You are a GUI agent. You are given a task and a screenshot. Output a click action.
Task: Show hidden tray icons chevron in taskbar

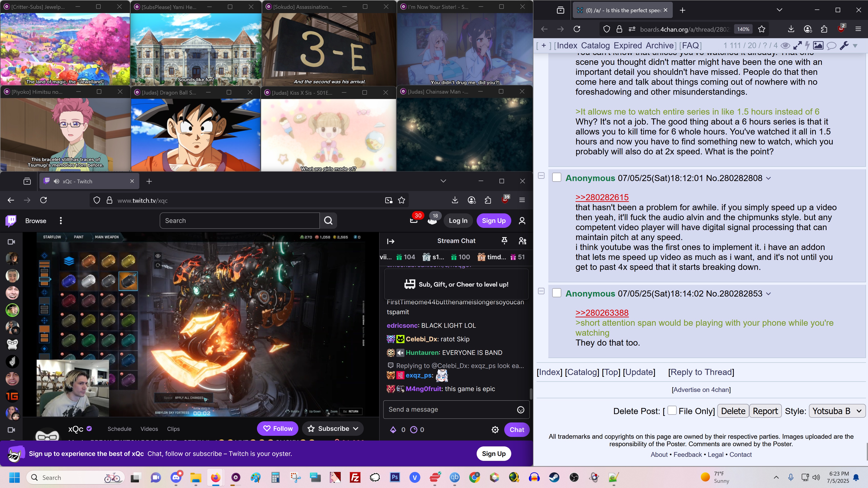point(776,477)
